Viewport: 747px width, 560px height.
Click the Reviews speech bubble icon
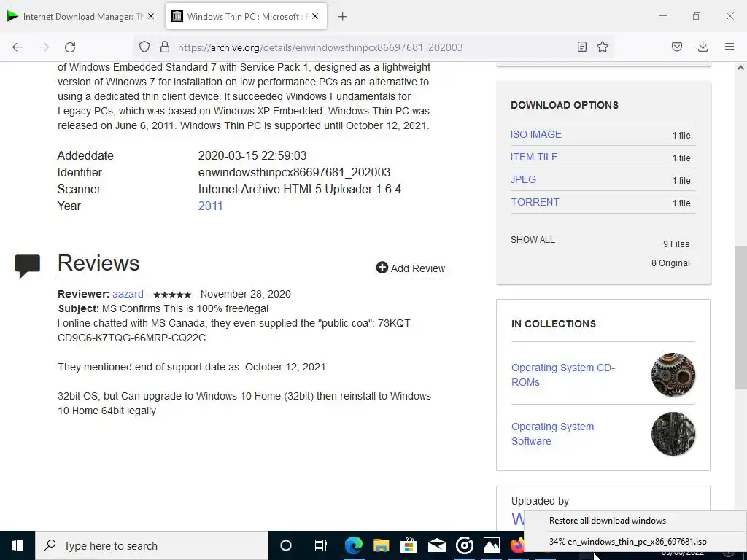[27, 265]
